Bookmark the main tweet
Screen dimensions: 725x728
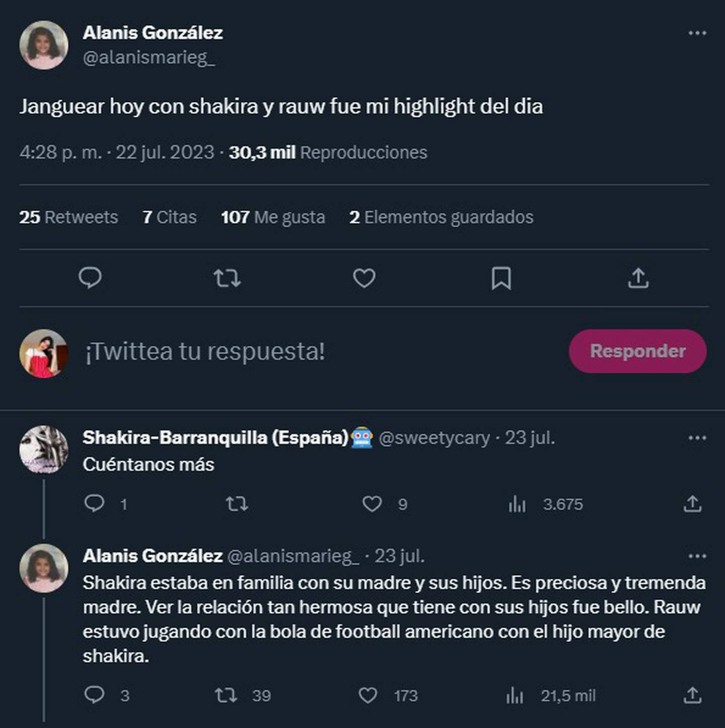(x=501, y=278)
